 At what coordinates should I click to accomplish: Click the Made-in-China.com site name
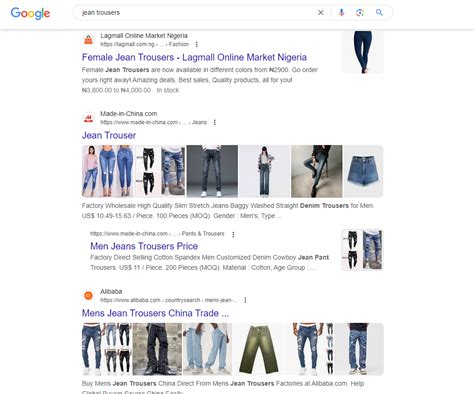click(x=129, y=114)
